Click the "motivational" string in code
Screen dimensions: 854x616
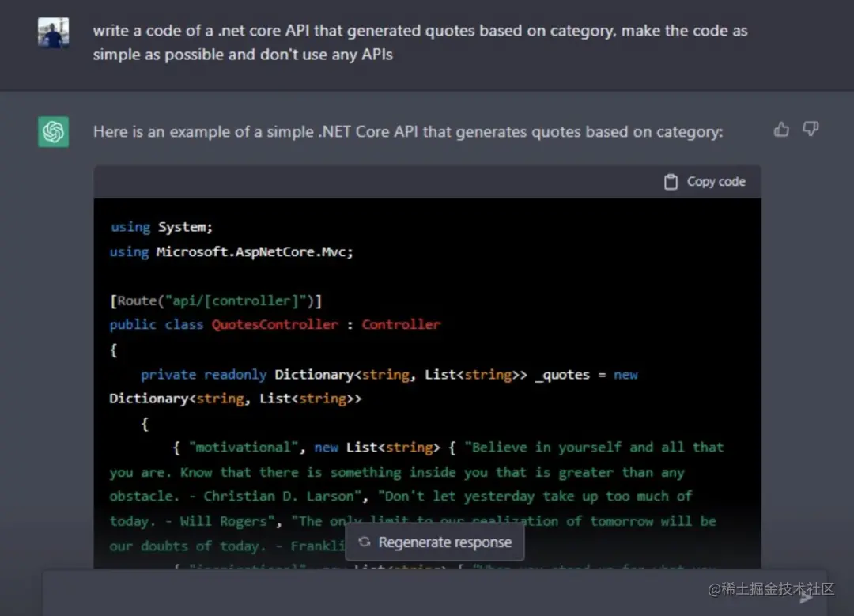click(244, 448)
